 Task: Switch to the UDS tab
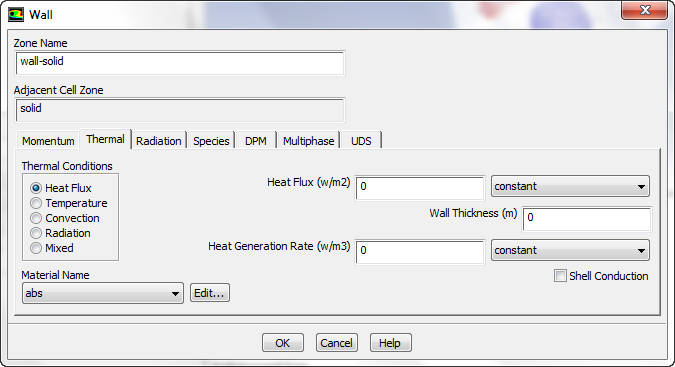(x=361, y=141)
